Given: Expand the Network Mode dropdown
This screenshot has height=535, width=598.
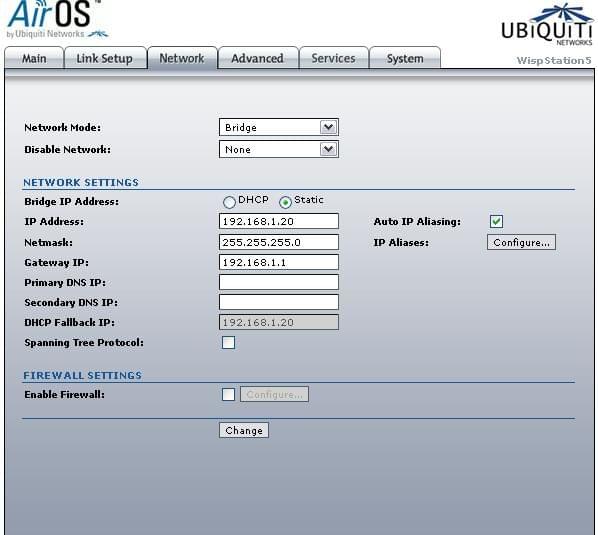Looking at the screenshot, I should pos(279,127).
